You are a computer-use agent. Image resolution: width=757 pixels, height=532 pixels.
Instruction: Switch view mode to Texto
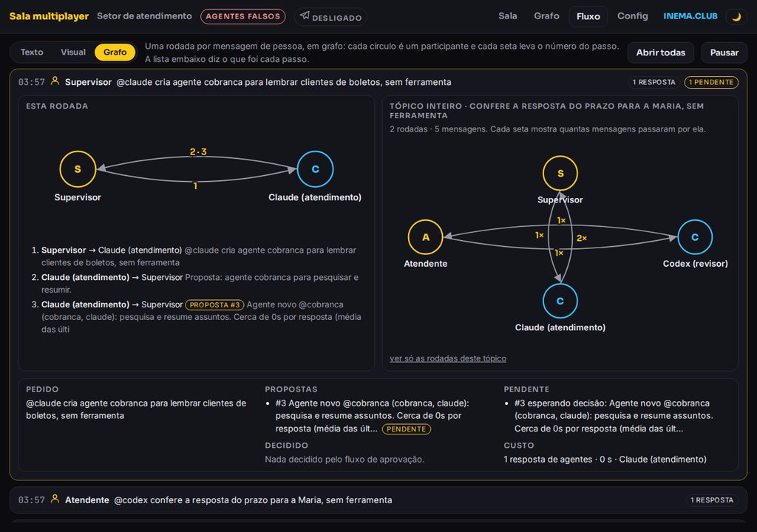tap(32, 52)
